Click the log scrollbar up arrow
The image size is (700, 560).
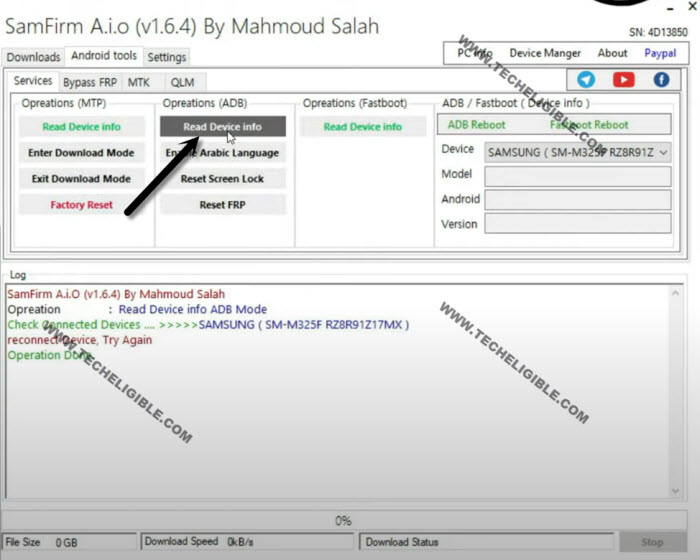pos(675,293)
